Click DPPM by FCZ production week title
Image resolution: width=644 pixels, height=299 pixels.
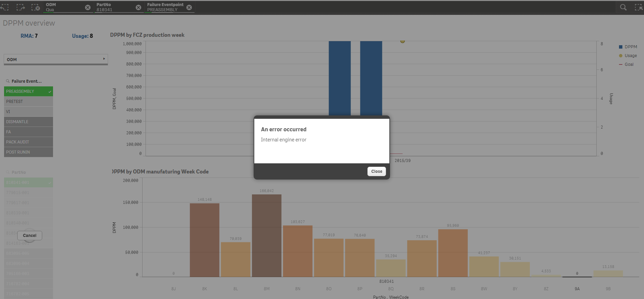(147, 35)
